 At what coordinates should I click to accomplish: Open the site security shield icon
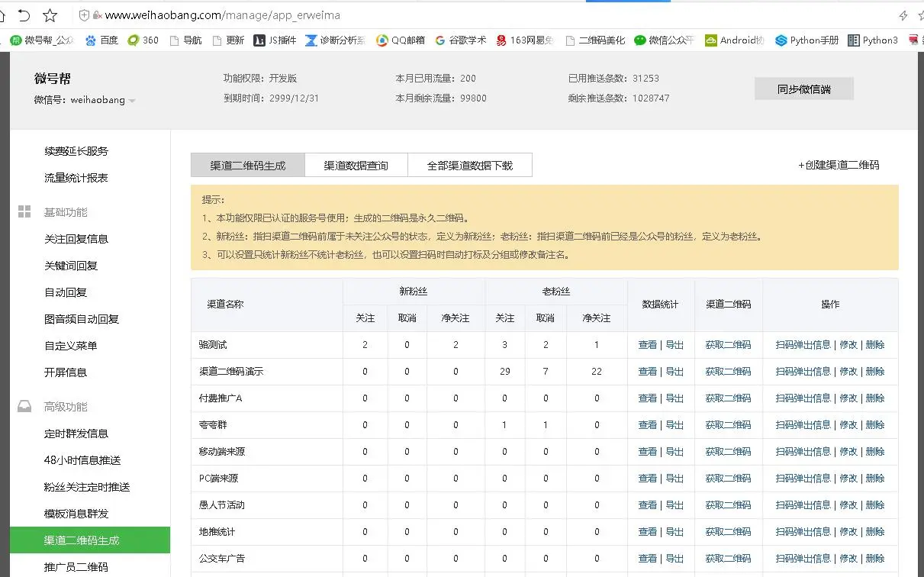coord(85,15)
